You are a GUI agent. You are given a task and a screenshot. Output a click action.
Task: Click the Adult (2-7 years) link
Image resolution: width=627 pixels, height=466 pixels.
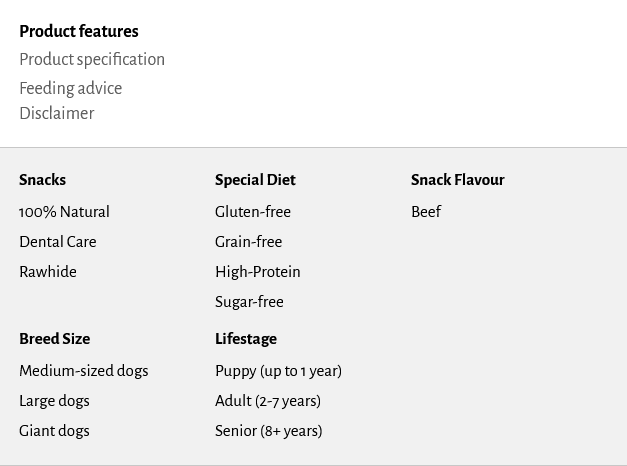tap(268, 401)
